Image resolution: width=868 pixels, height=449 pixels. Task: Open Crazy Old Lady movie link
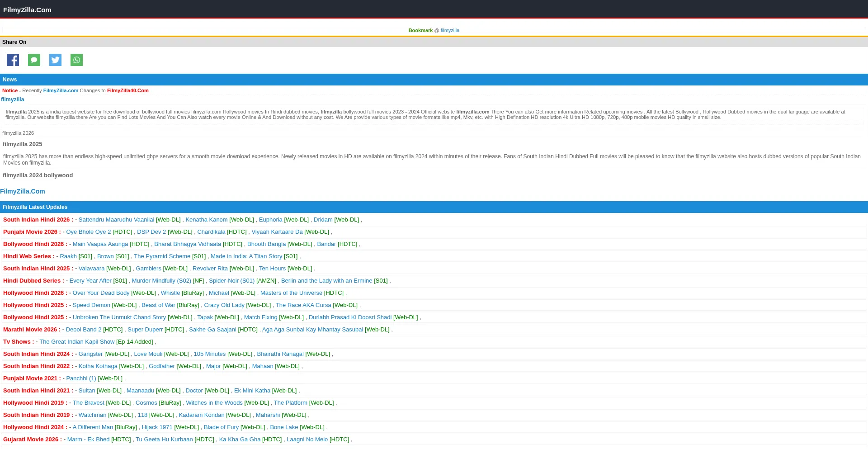224,305
